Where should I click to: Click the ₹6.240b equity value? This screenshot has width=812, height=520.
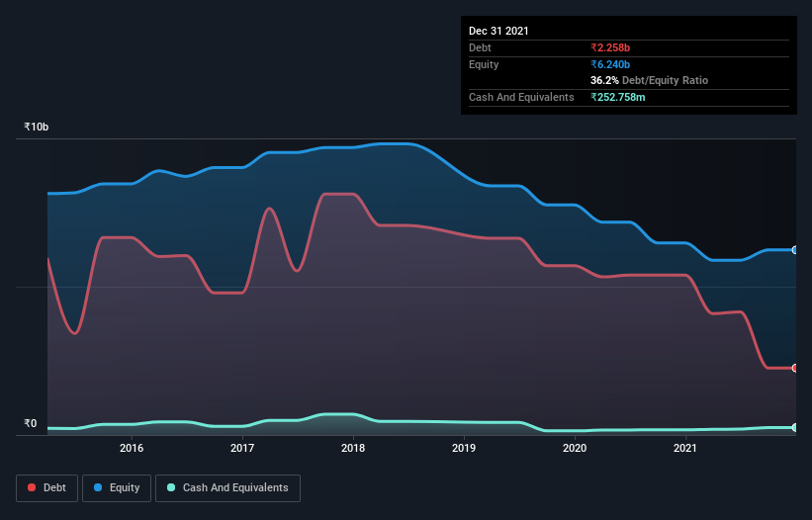[610, 64]
